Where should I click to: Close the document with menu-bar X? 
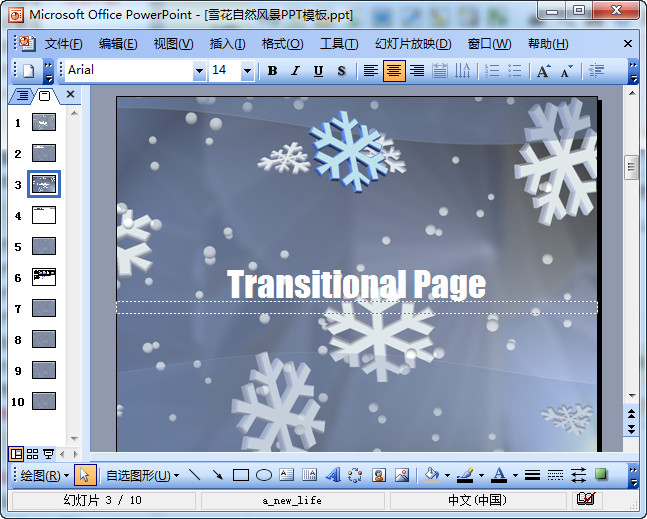(x=628, y=43)
